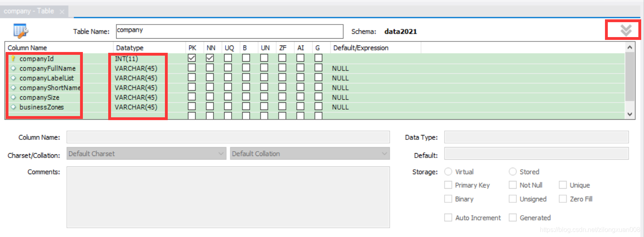The image size is (644, 237).
Task: Select the businessZones column name cell
Action: 41,107
